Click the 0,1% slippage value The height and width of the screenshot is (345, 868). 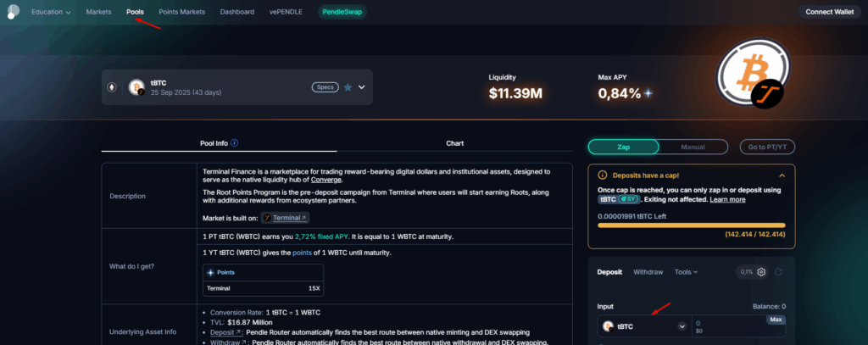tap(745, 272)
